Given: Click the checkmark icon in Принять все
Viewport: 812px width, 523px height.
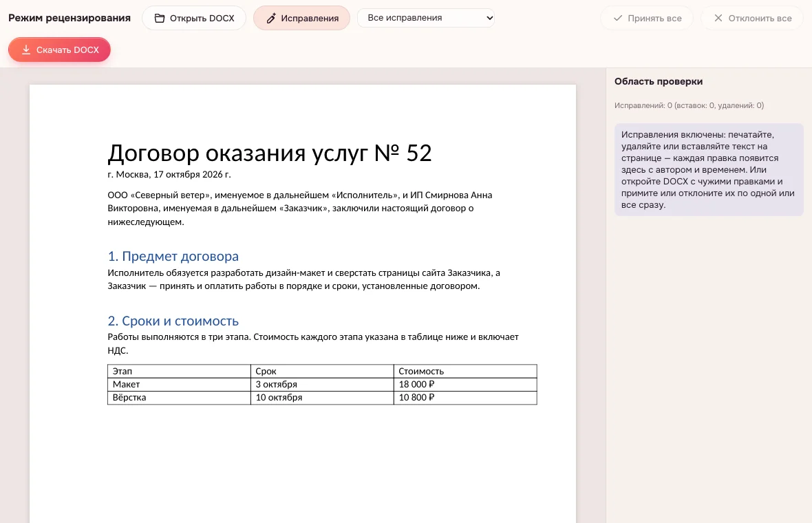Looking at the screenshot, I should (x=618, y=18).
